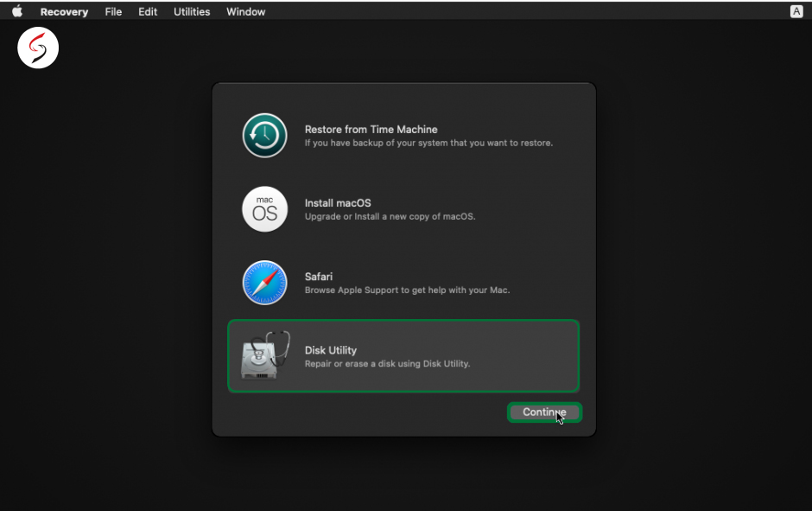Open the Window menu

coord(245,12)
